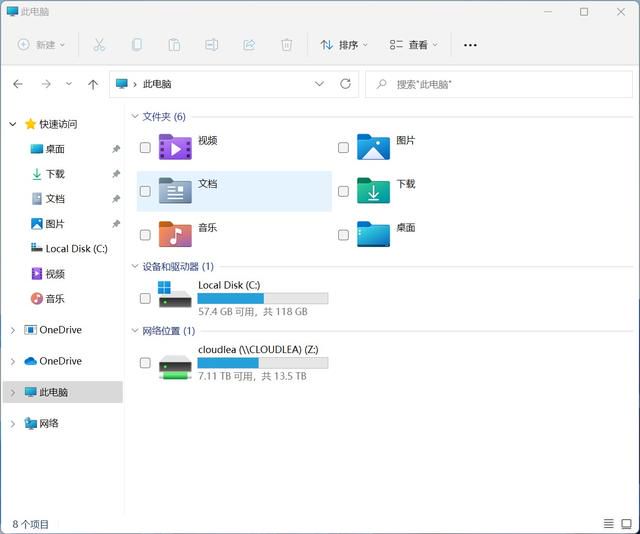
Task: Tick the checkbox beside 图片 folder
Action: coord(343,147)
